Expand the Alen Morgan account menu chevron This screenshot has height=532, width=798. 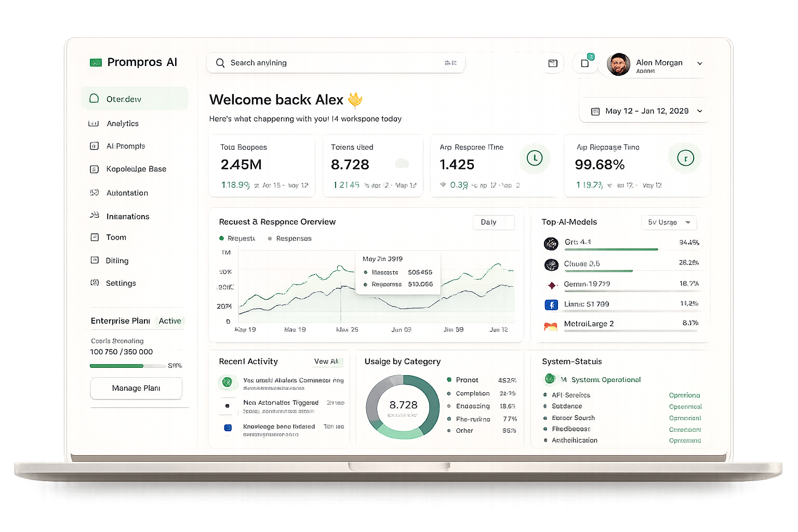tap(700, 63)
